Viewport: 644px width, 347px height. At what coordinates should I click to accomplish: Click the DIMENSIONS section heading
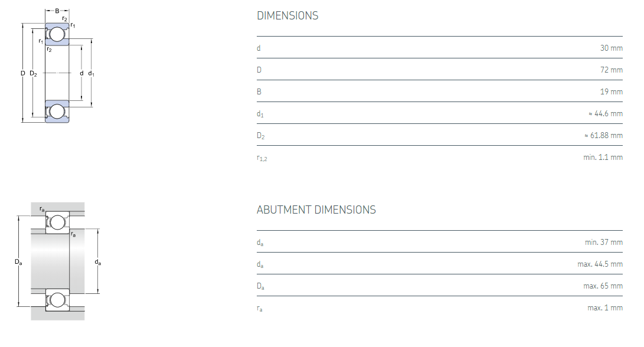[x=287, y=16]
